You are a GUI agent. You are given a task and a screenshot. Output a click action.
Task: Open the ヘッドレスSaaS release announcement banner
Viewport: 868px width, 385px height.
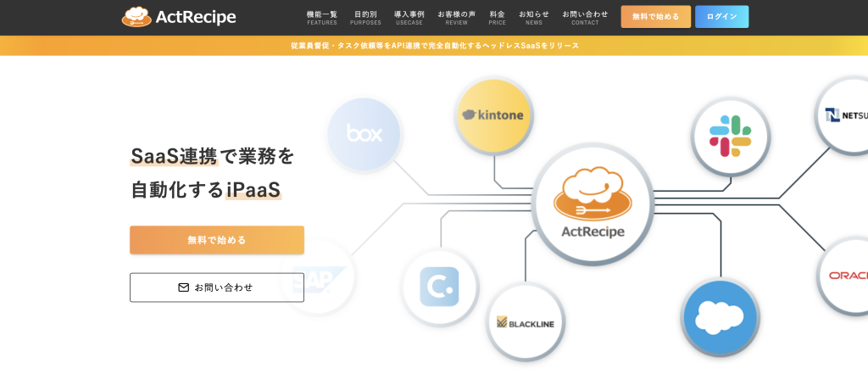(435, 46)
